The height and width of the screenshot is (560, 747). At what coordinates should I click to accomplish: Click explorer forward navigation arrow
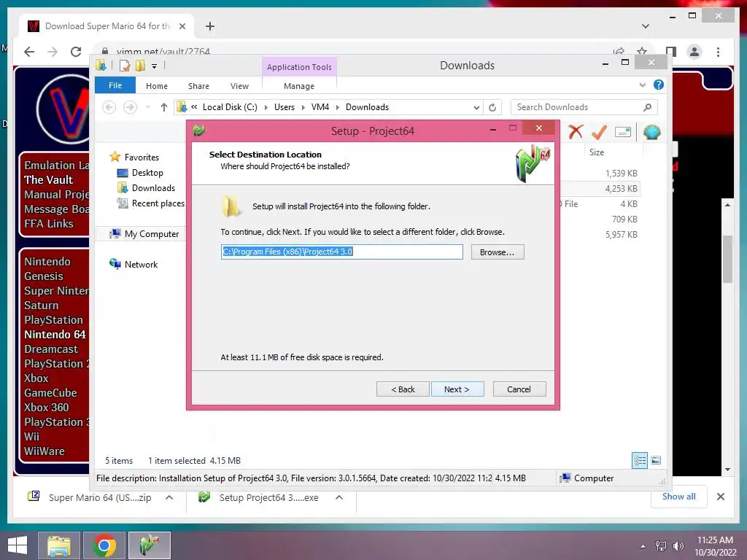click(130, 107)
